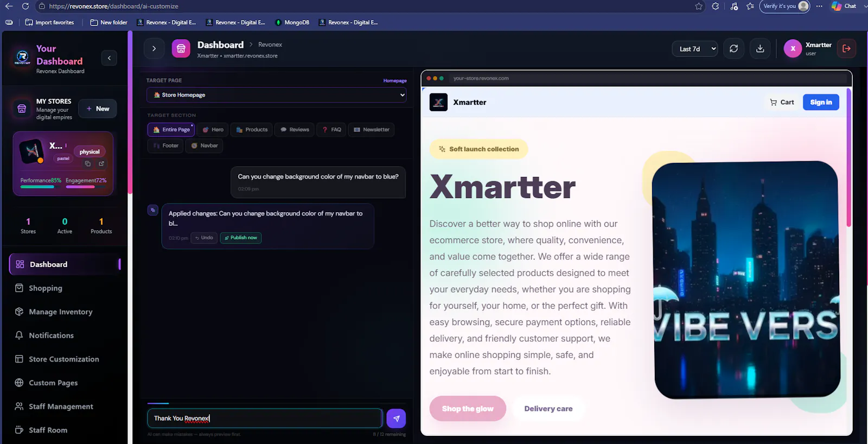Open the Dashboard sidebar menu item
The width and height of the screenshot is (868, 444).
coord(65,264)
